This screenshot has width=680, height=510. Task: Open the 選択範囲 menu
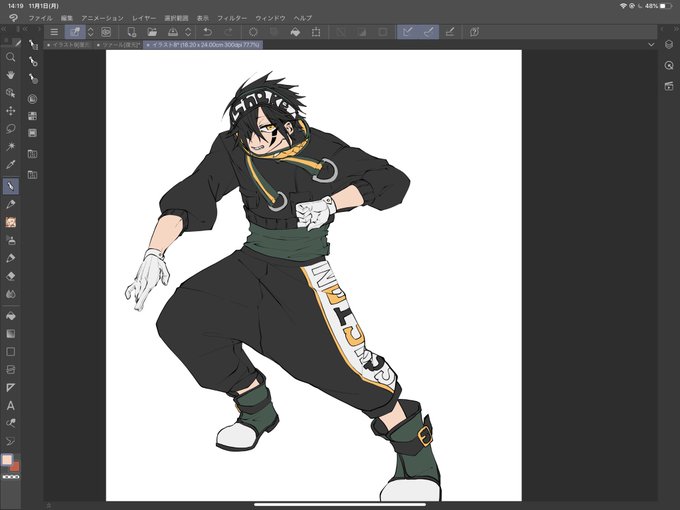pos(177,18)
